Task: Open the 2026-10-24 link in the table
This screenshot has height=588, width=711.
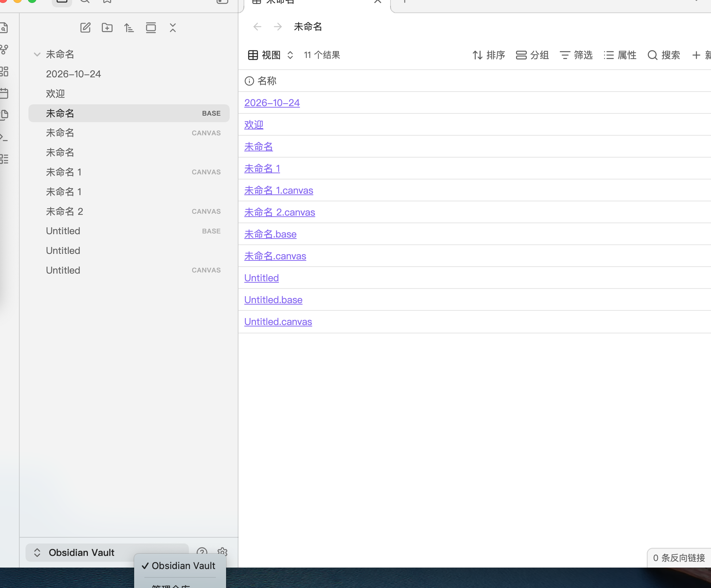Action: 272,103
